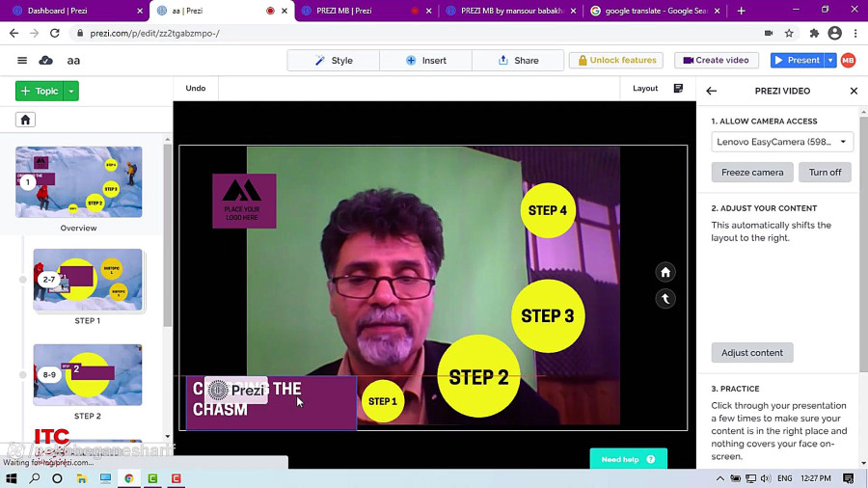Image resolution: width=868 pixels, height=488 pixels.
Task: Close the Prezi Video panel
Action: [854, 91]
